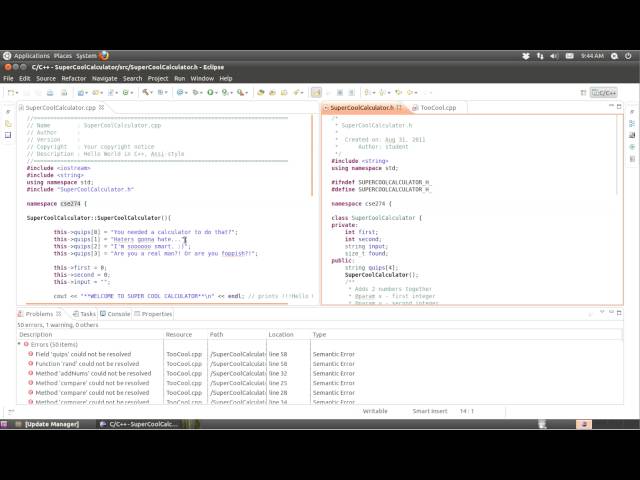
Task: Click the New file toolbar icon
Action: [10, 93]
